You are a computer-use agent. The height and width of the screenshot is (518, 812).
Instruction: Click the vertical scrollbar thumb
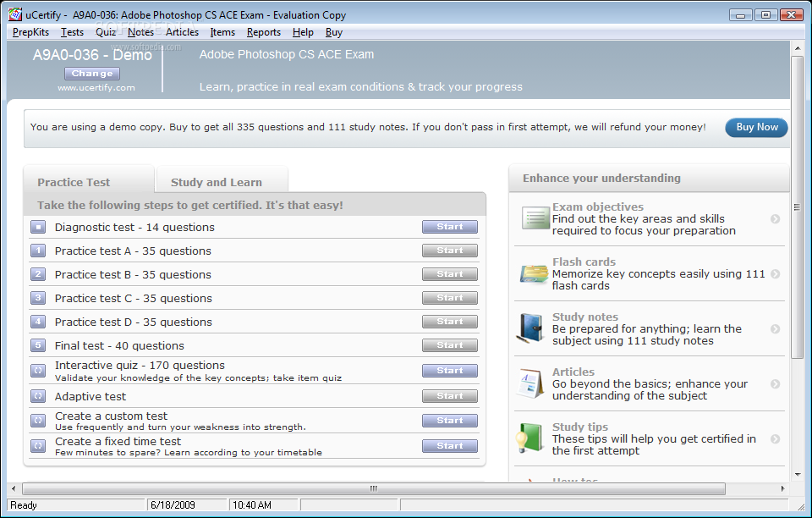click(797, 207)
